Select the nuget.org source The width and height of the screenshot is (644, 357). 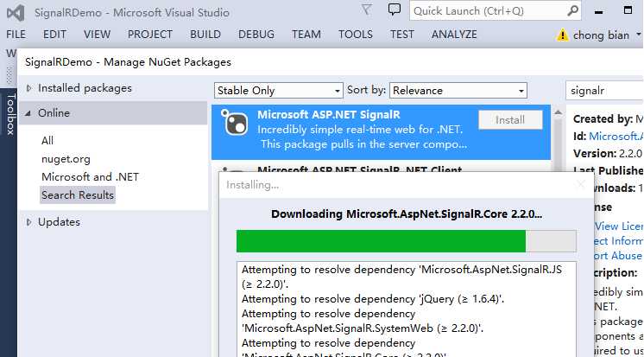pyautogui.click(x=66, y=159)
